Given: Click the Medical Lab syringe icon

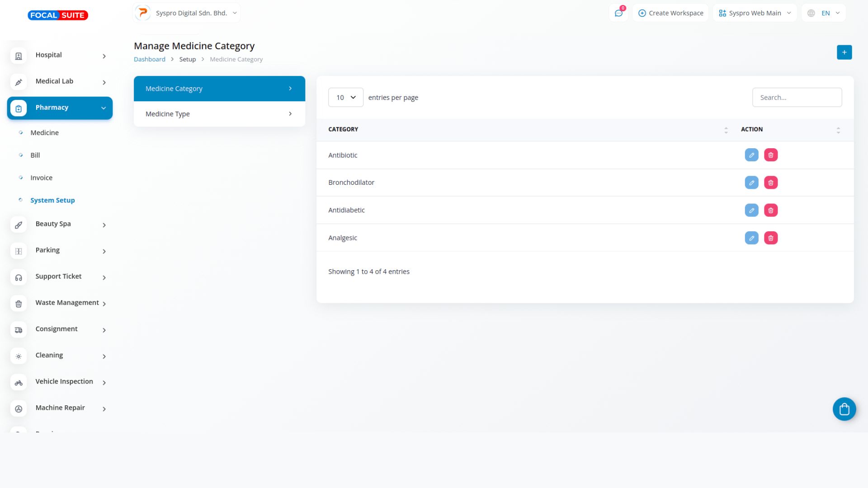Looking at the screenshot, I should [x=19, y=82].
